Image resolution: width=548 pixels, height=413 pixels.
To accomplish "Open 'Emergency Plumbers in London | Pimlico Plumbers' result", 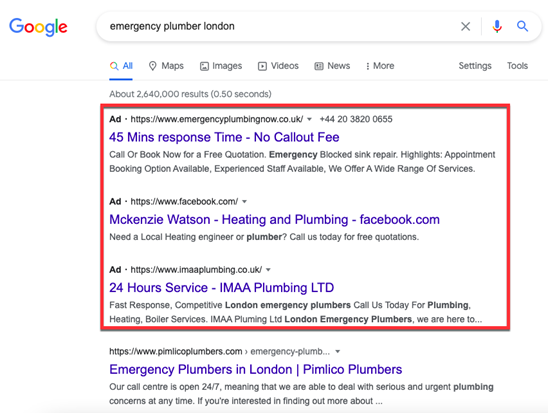I will point(255,370).
